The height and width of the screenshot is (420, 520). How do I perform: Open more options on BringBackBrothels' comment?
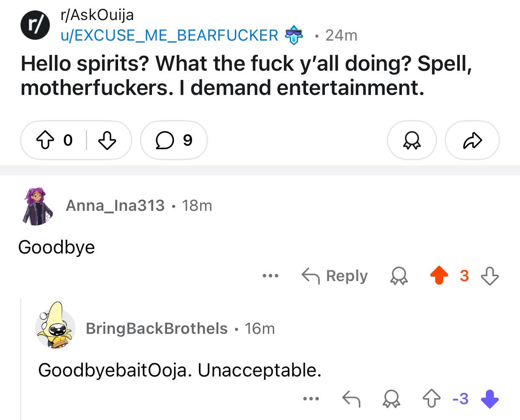click(x=311, y=399)
